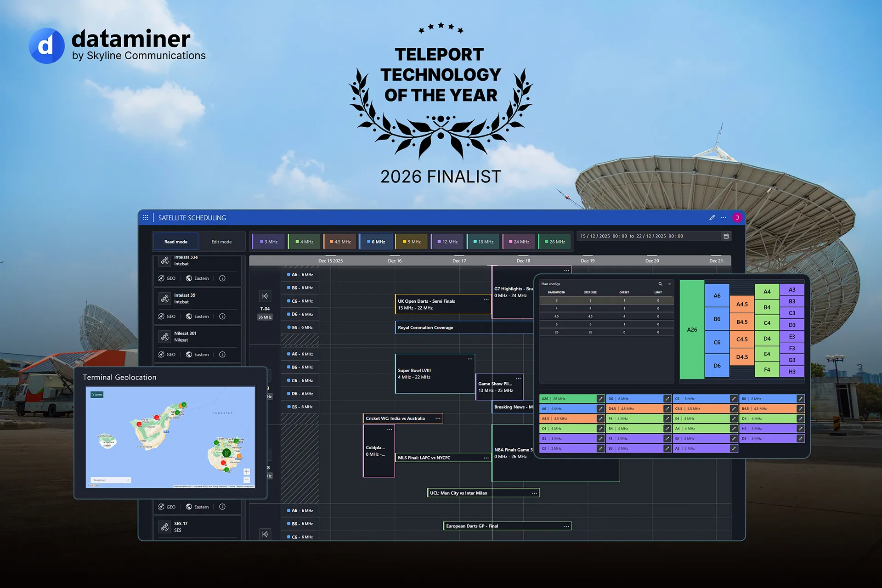The width and height of the screenshot is (882, 588).
Task: Click the SES-17 satellite icon
Action: tap(164, 527)
